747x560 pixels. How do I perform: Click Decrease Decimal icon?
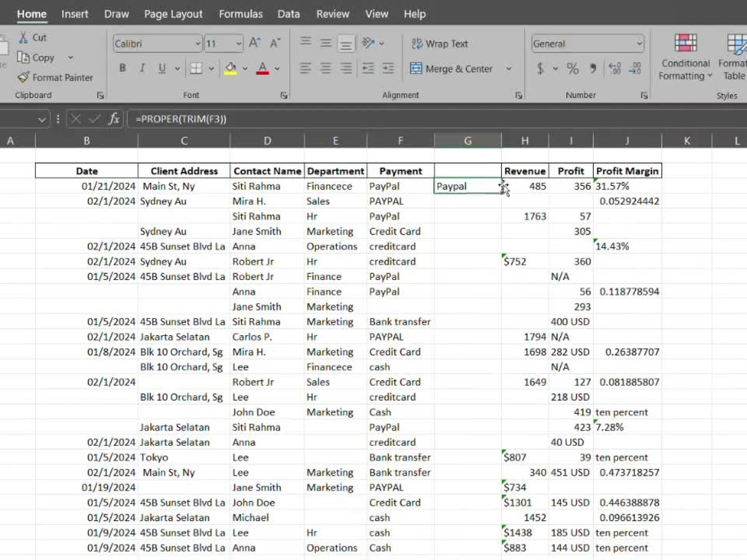[635, 69]
